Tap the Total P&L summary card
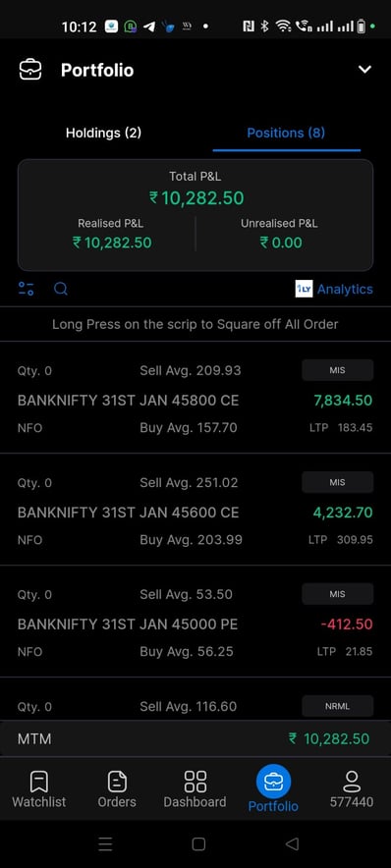391x868 pixels. pos(195,215)
